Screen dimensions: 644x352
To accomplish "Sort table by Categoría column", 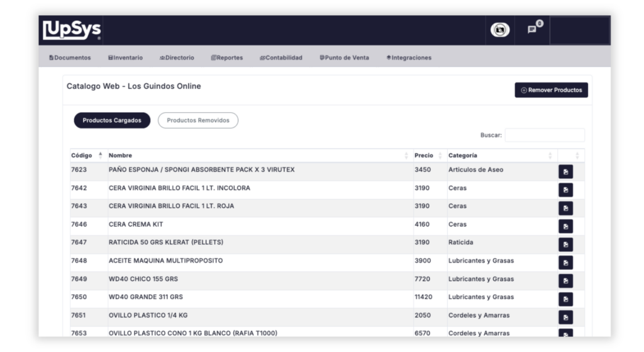I will point(500,156).
